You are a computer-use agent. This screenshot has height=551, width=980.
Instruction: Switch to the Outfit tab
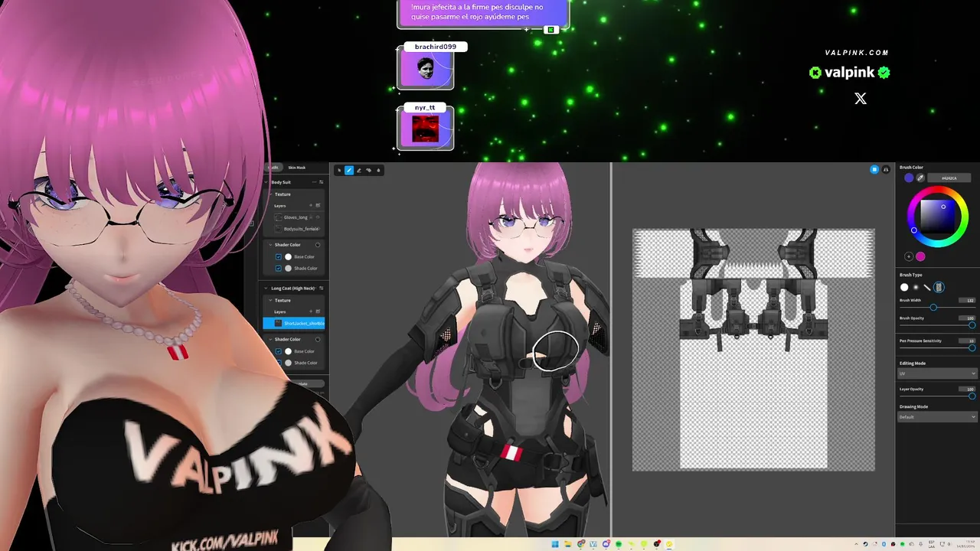click(273, 168)
